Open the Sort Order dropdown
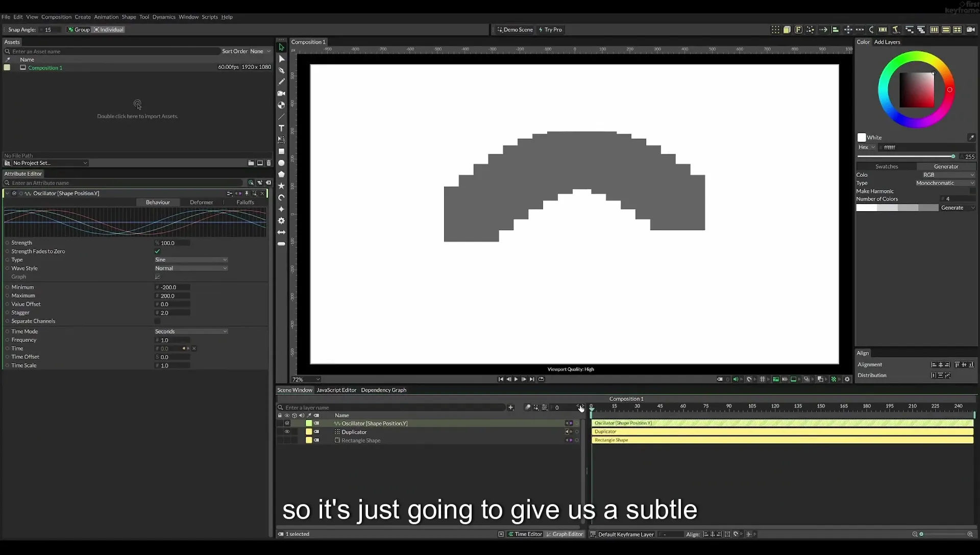This screenshot has width=980, height=555. [x=260, y=52]
